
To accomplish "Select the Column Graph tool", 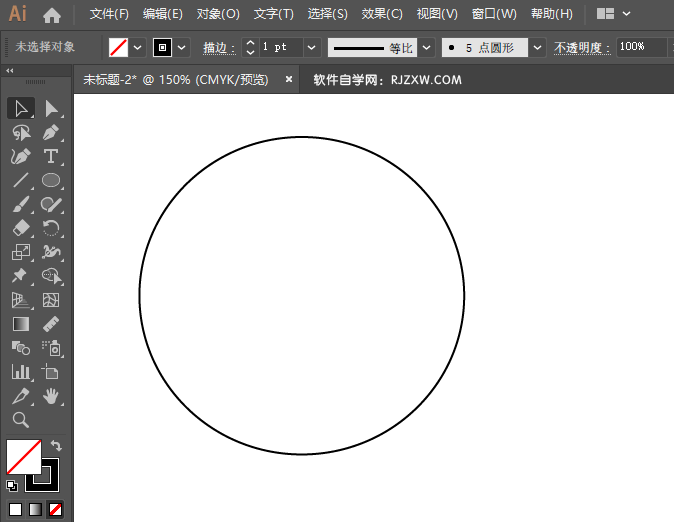I will tap(21, 372).
